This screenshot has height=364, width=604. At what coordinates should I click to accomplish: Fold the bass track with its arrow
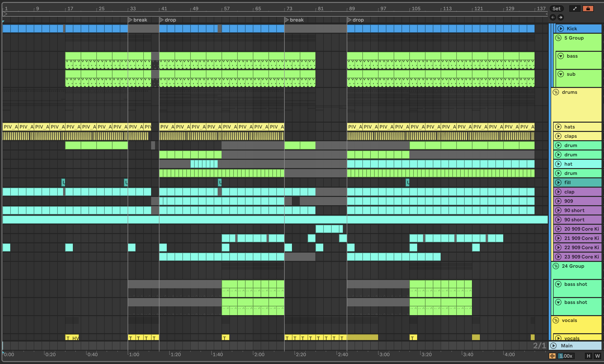click(x=561, y=56)
